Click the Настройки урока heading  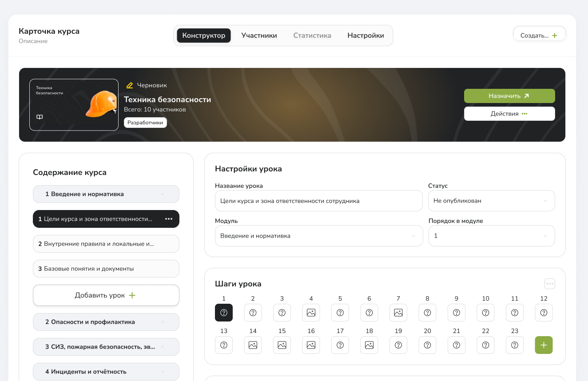click(248, 169)
